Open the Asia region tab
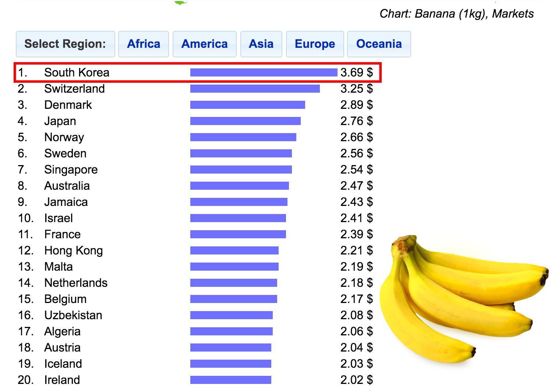 click(261, 44)
